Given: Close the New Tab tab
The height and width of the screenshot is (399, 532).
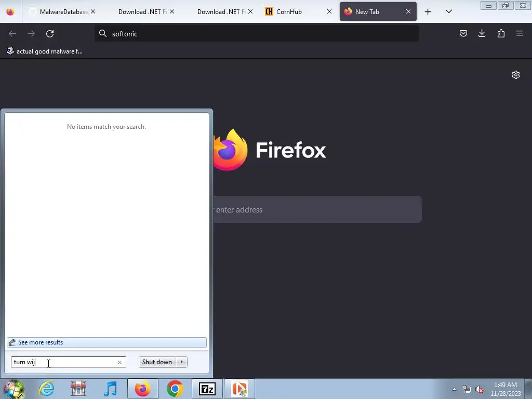Looking at the screenshot, I should click(408, 11).
